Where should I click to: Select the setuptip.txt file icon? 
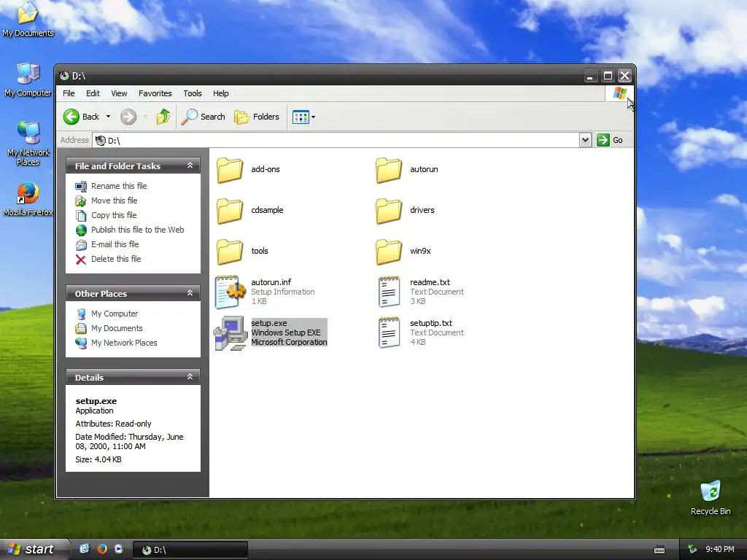390,332
